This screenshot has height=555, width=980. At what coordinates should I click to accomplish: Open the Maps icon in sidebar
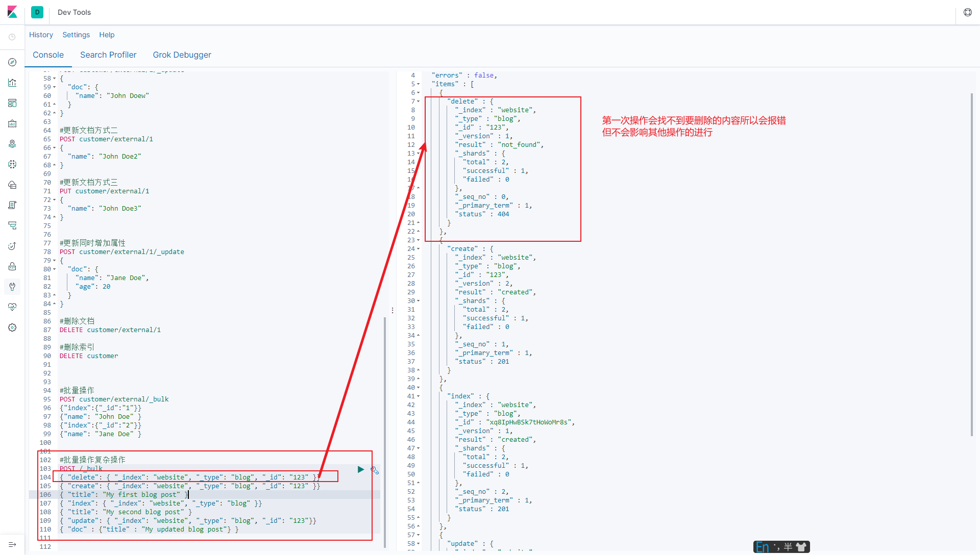coord(12,144)
